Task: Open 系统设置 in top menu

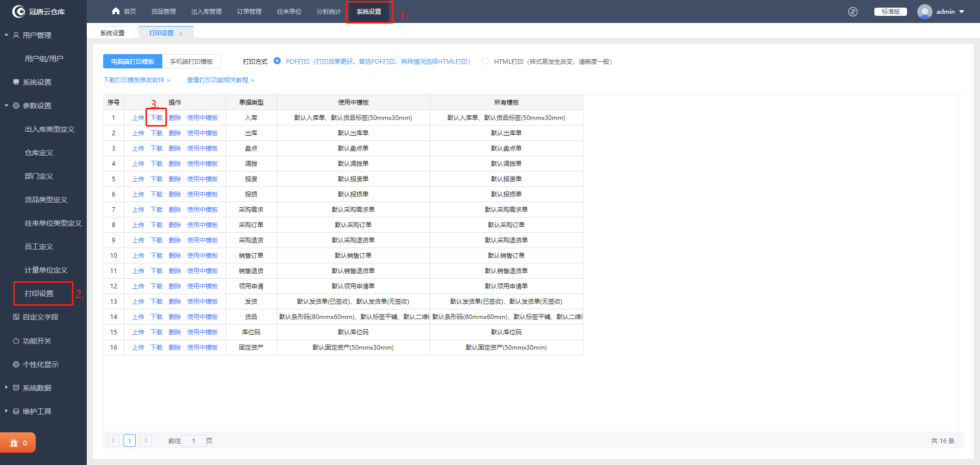Action: coord(369,12)
